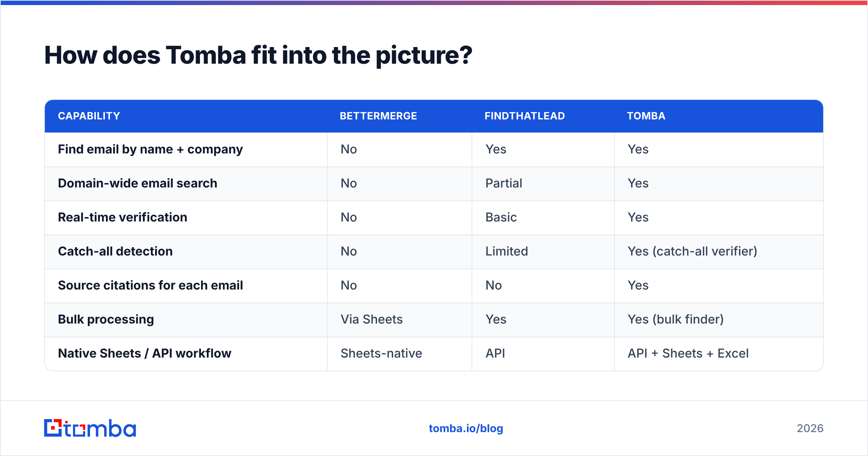Click the 'Domain-wide email search' row label
This screenshot has height=456, width=868.
click(x=137, y=183)
